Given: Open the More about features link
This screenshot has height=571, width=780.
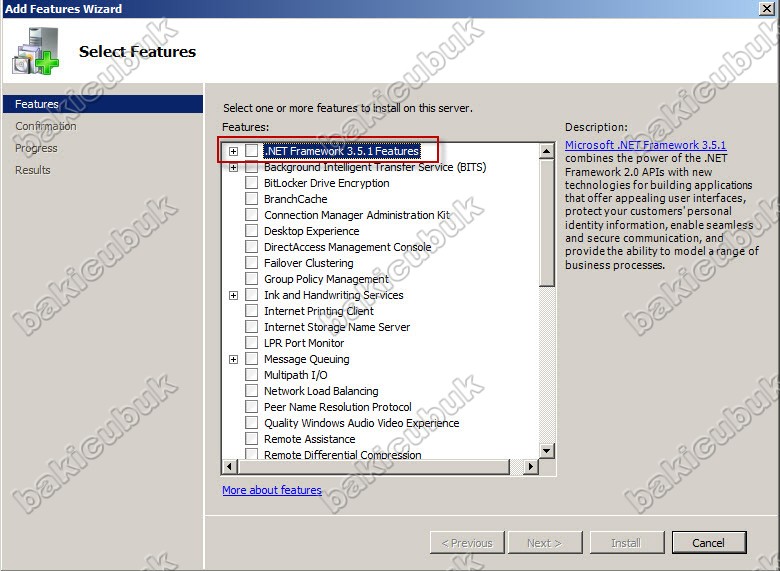Looking at the screenshot, I should (272, 490).
